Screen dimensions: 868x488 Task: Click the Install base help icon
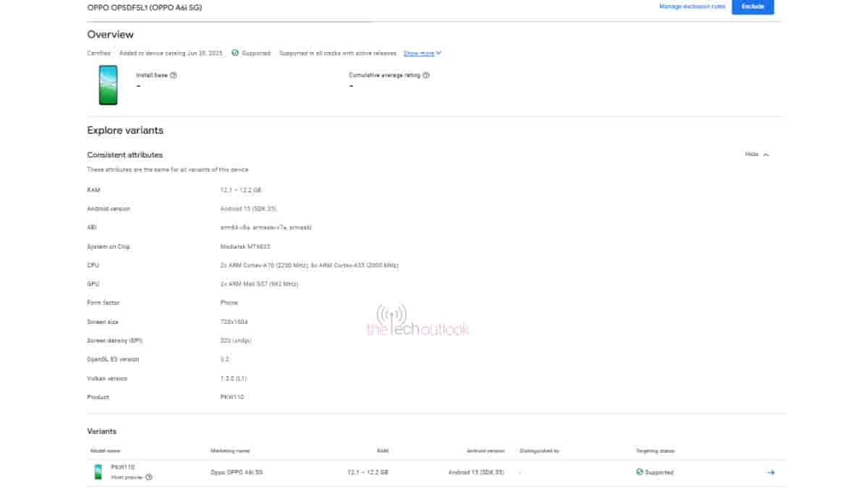tap(174, 75)
